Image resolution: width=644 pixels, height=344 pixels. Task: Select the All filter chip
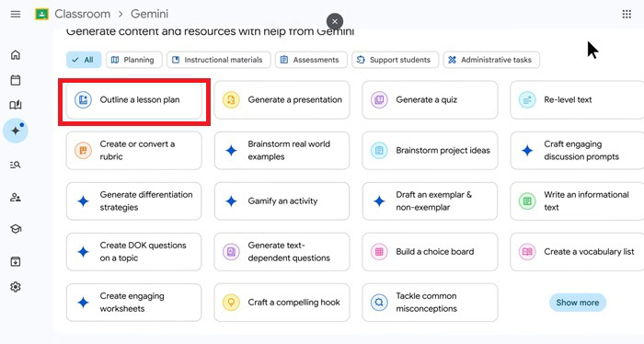coord(84,60)
